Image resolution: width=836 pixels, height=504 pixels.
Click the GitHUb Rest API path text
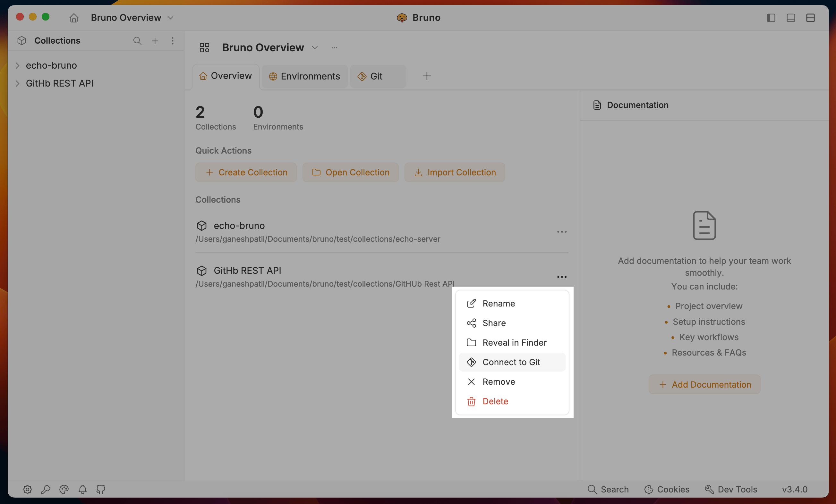325,283
